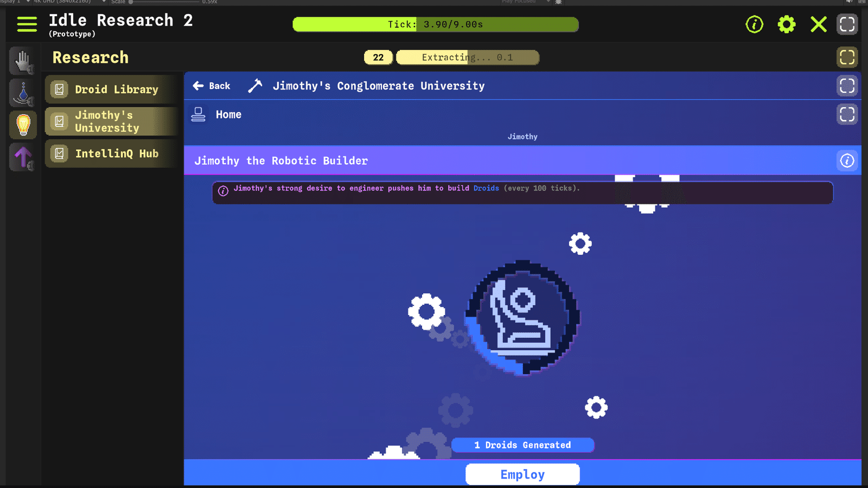Screen dimensions: 868x488
Task: Click the Employ button
Action: (x=522, y=474)
